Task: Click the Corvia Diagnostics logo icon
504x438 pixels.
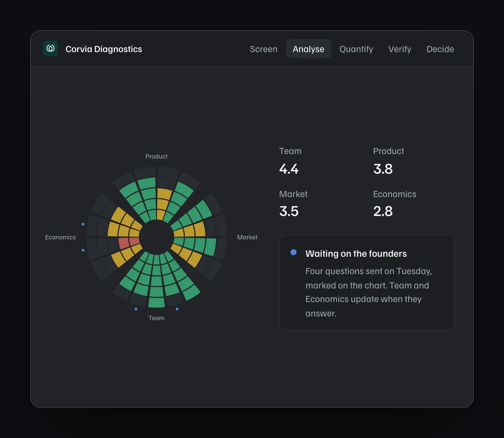Action: tap(51, 49)
